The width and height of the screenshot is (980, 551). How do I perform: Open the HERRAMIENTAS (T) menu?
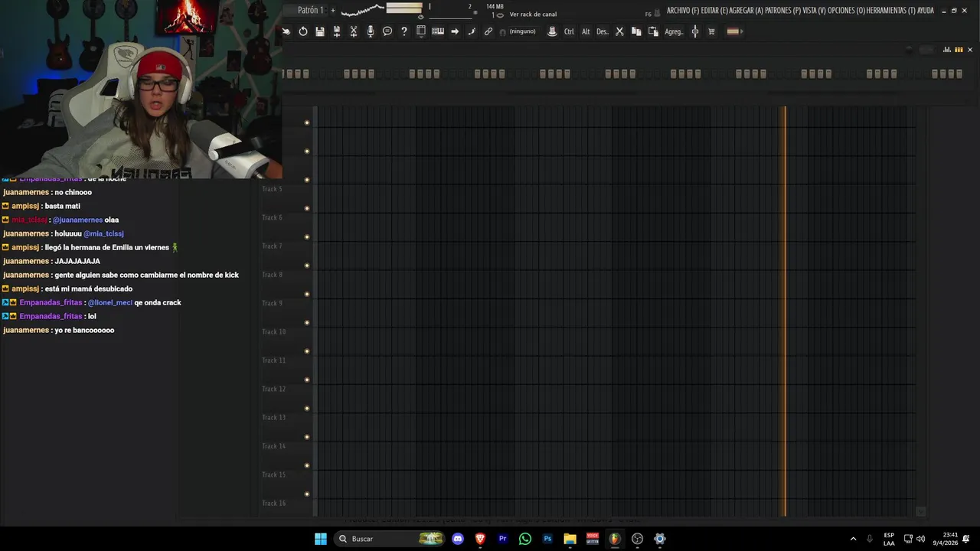point(891,11)
